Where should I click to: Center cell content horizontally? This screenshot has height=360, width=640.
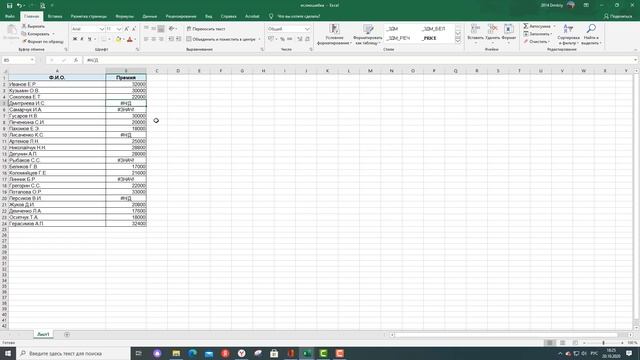click(x=153, y=39)
